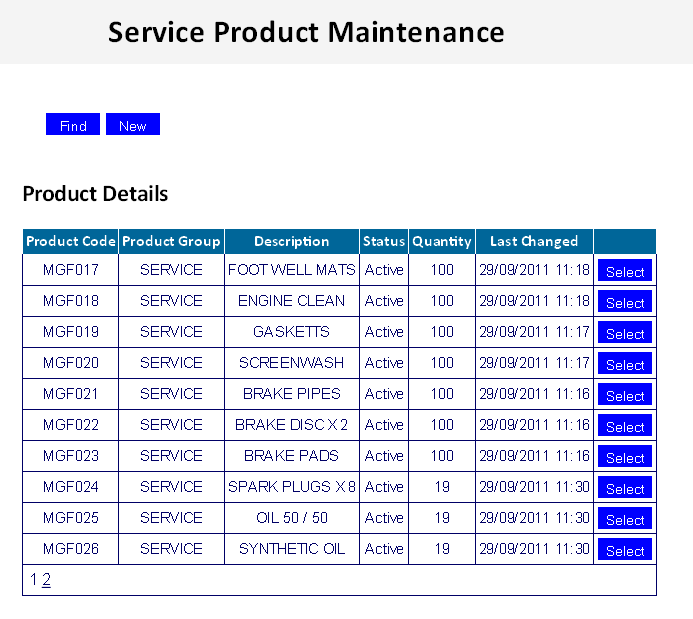Click the Product Group column header

pyautogui.click(x=171, y=241)
